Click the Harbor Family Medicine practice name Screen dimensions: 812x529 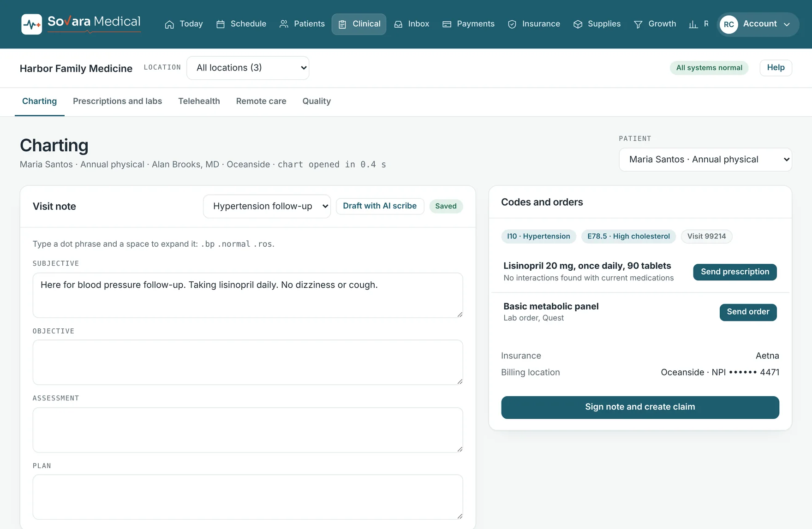tap(76, 68)
